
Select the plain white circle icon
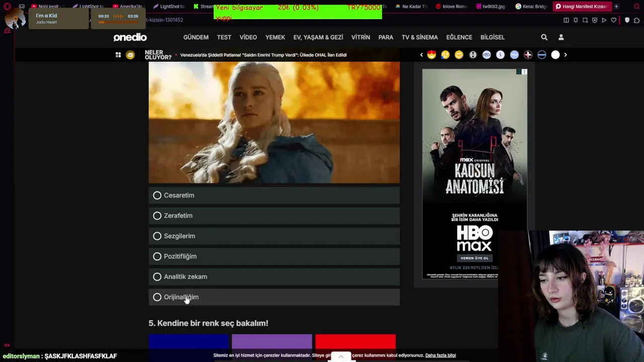555,55
